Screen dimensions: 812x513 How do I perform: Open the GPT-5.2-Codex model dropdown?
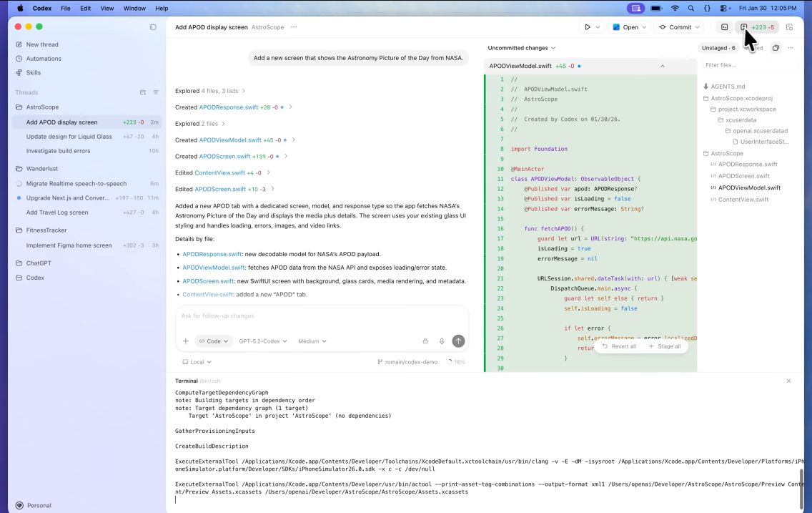pyautogui.click(x=262, y=341)
